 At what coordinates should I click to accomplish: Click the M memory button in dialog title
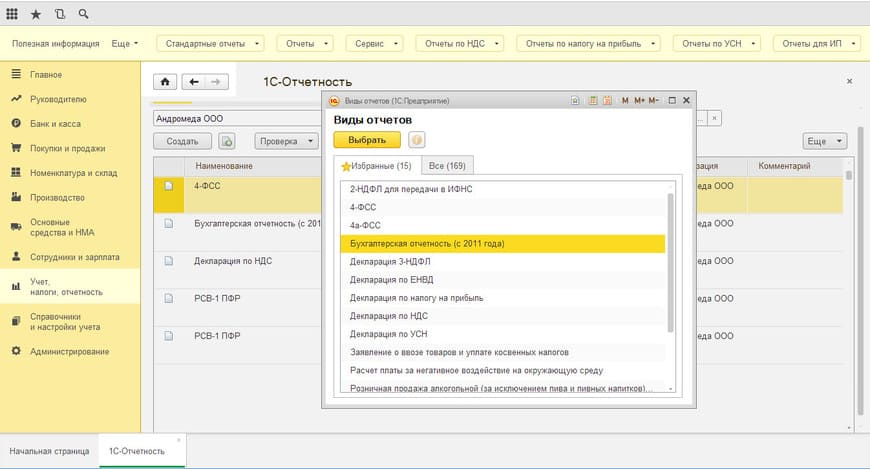pyautogui.click(x=625, y=100)
